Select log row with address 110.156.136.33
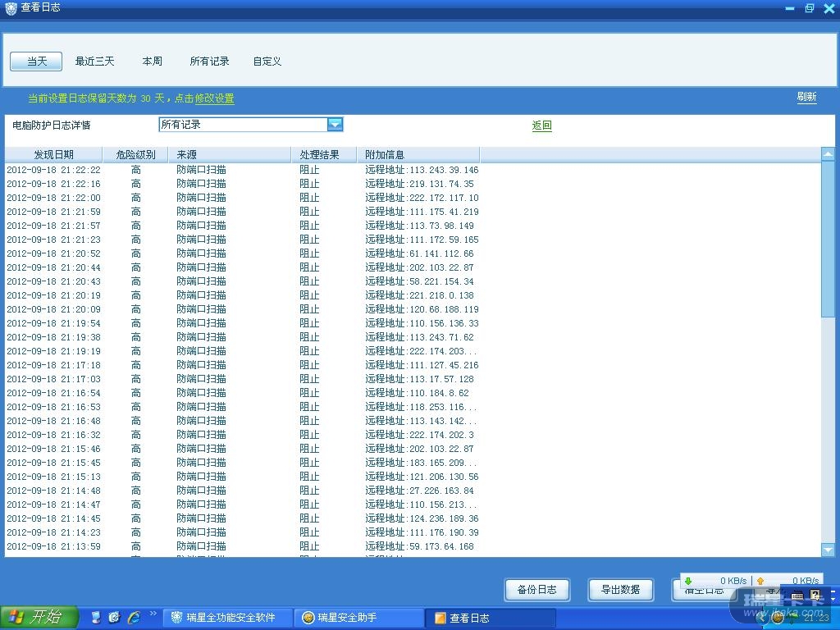Screen dimensions: 840x630 pos(413,323)
